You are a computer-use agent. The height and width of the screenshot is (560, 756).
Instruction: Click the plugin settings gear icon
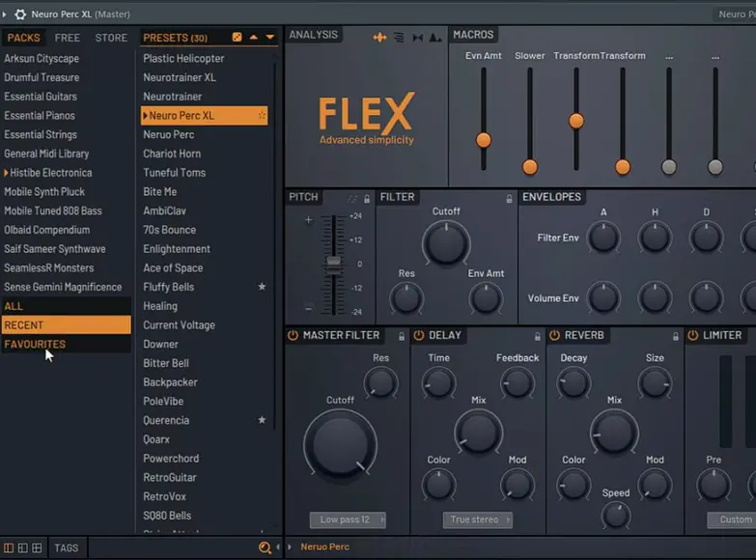point(20,14)
